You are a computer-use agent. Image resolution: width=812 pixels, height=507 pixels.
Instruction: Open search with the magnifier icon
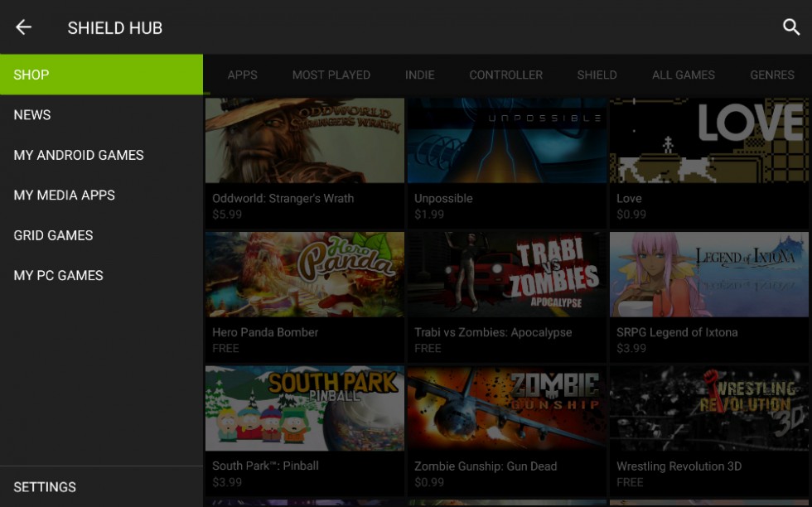790,27
